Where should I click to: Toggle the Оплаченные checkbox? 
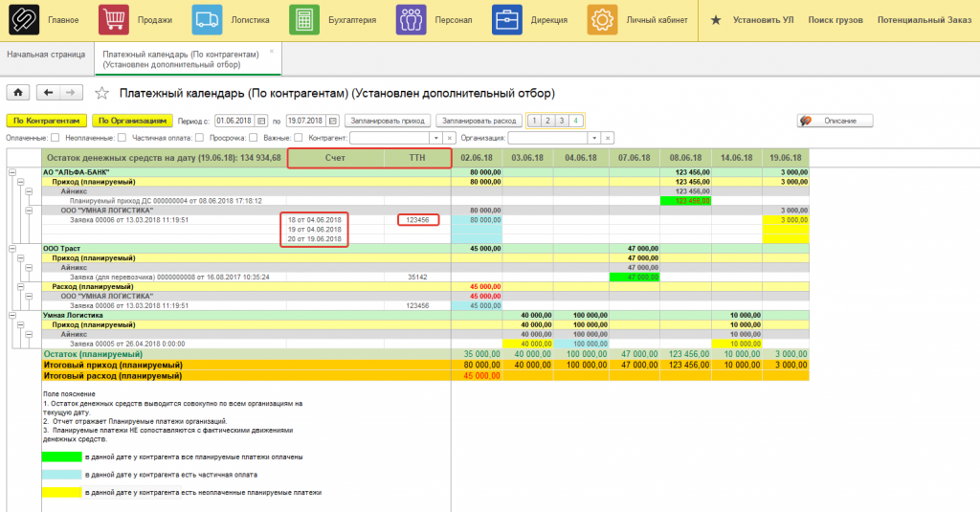55,138
